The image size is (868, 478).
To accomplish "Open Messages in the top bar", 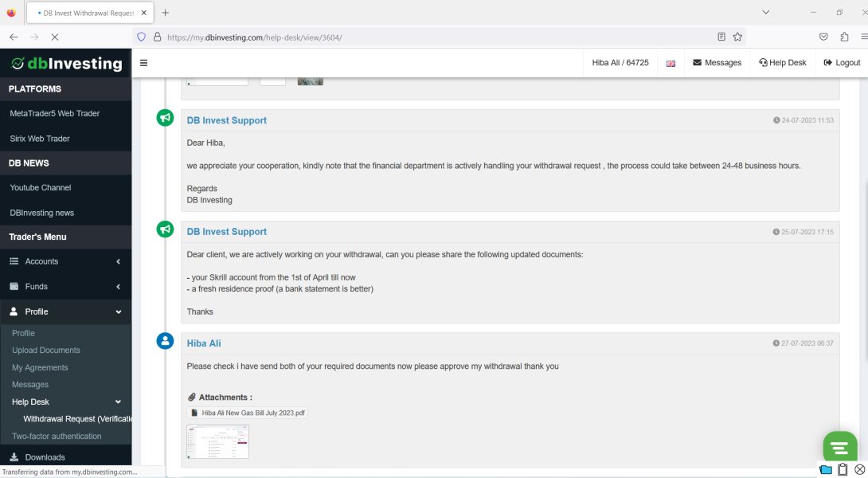I will point(717,63).
